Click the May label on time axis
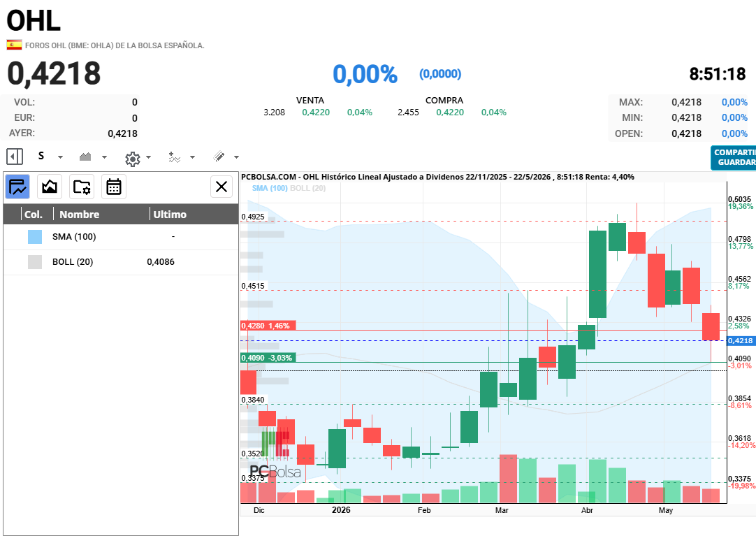This screenshot has width=756, height=536. [x=666, y=510]
